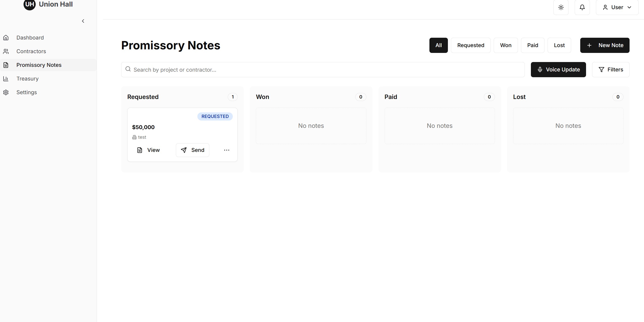Viewport: 644px width, 322px height.
Task: Filter notes by Won status
Action: click(x=505, y=45)
